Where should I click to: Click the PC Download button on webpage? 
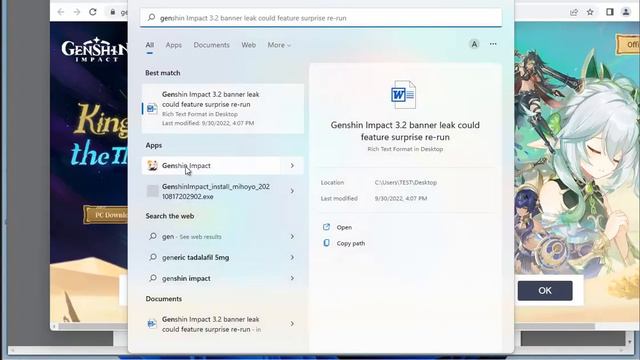click(x=107, y=215)
